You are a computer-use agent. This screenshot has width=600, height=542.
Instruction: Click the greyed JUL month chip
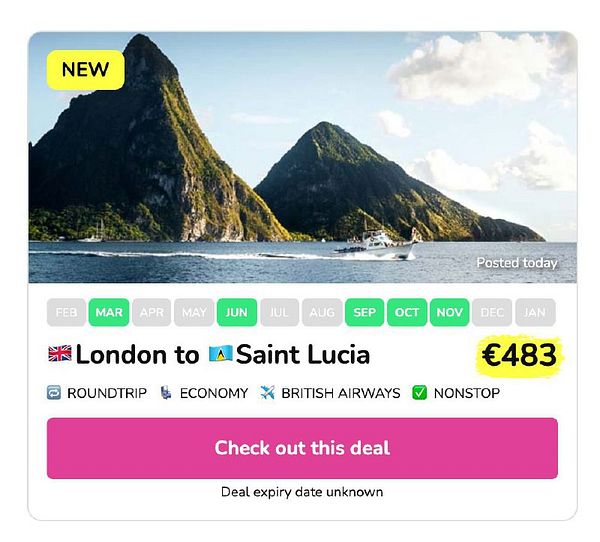[x=279, y=312]
